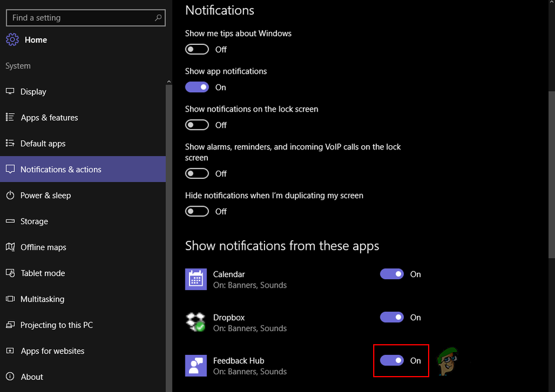
Task: Turn on lock screen notifications
Action: (x=197, y=125)
